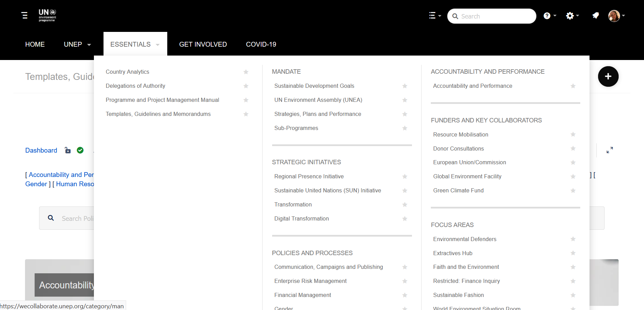Click the UN environment programme logo
The image size is (644, 310).
pyautogui.click(x=47, y=15)
